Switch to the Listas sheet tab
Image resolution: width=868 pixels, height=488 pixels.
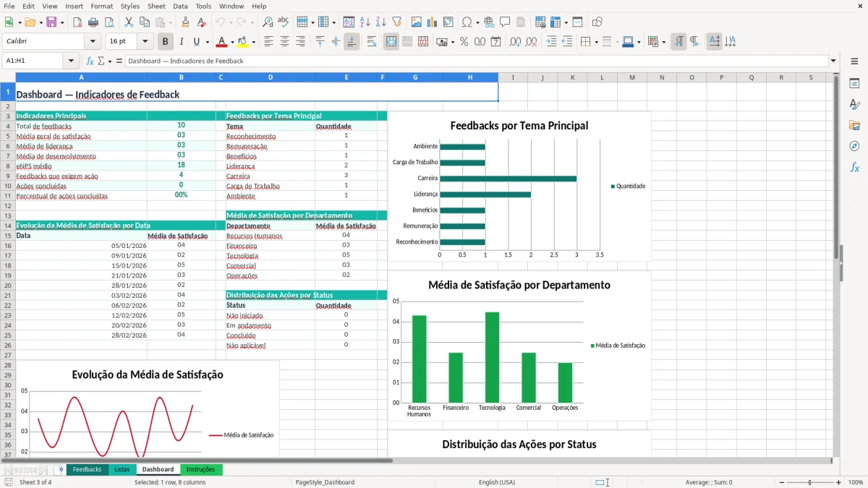[122, 470]
